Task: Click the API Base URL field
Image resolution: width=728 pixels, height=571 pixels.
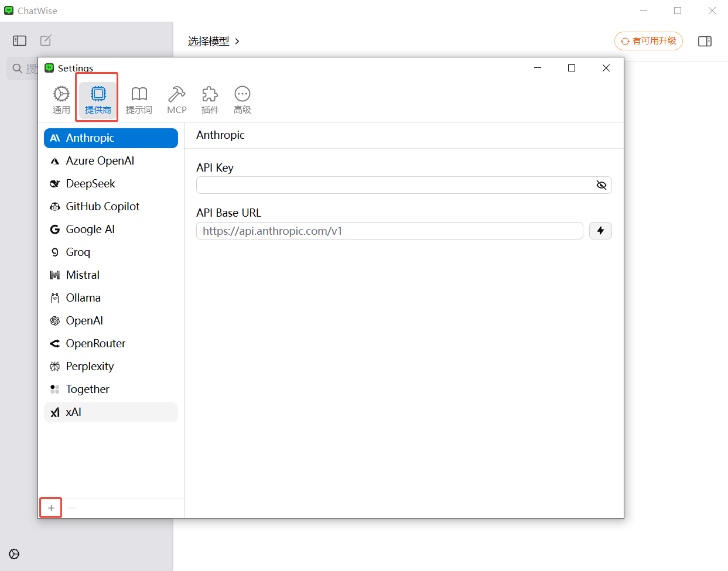Action: click(389, 231)
